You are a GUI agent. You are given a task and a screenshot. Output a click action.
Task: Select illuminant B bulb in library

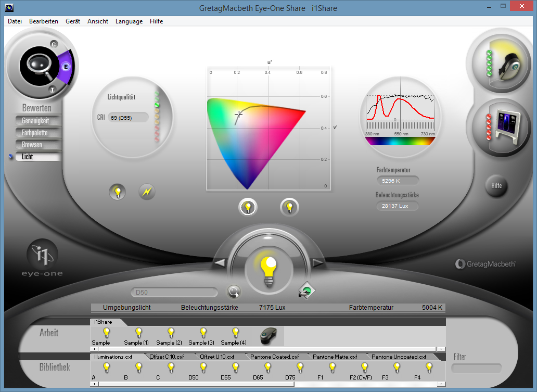tap(138, 368)
